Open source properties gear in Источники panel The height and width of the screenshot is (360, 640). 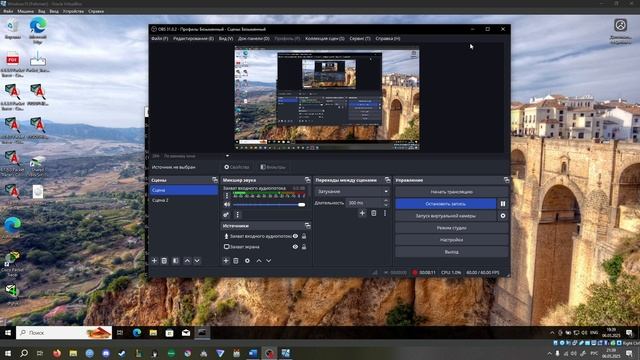click(247, 260)
